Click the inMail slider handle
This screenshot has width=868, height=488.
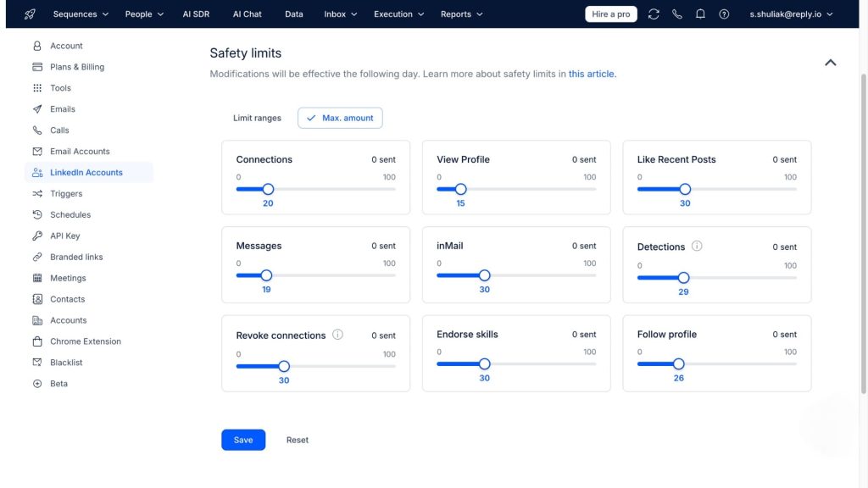484,275
